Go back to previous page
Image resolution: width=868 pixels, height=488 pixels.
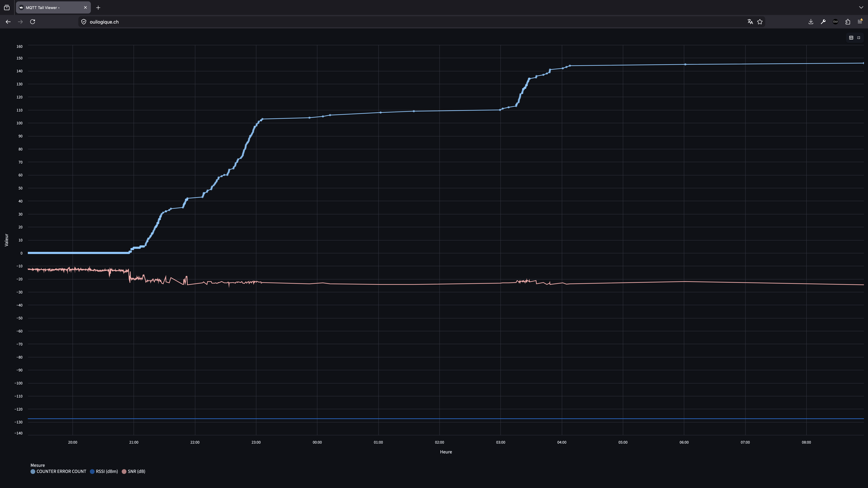pos(8,22)
